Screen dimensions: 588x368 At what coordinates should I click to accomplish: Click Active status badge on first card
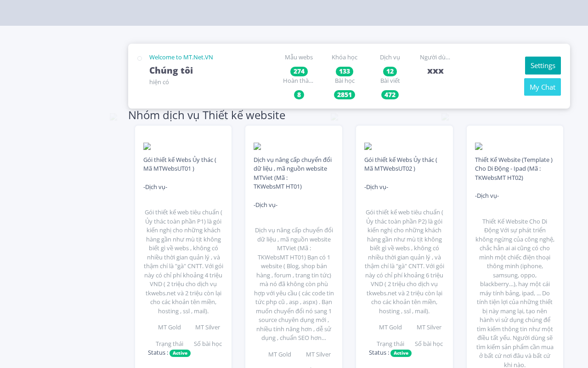pyautogui.click(x=180, y=353)
